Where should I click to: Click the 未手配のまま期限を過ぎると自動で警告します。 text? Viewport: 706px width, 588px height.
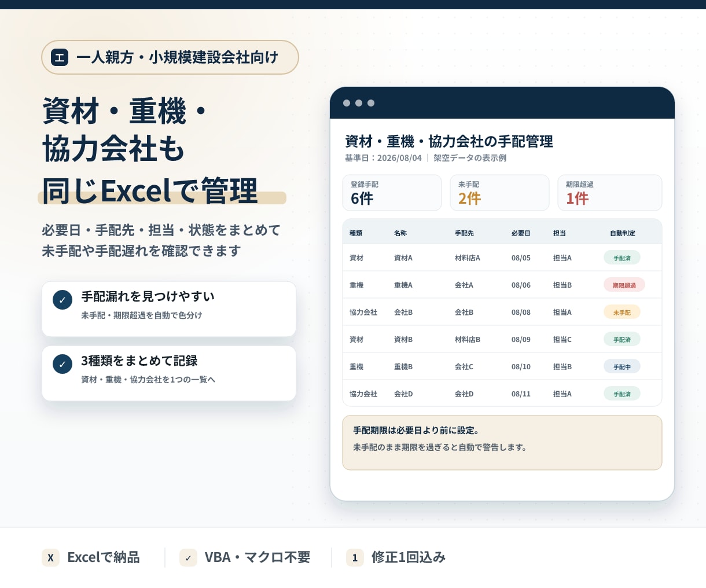(440, 447)
